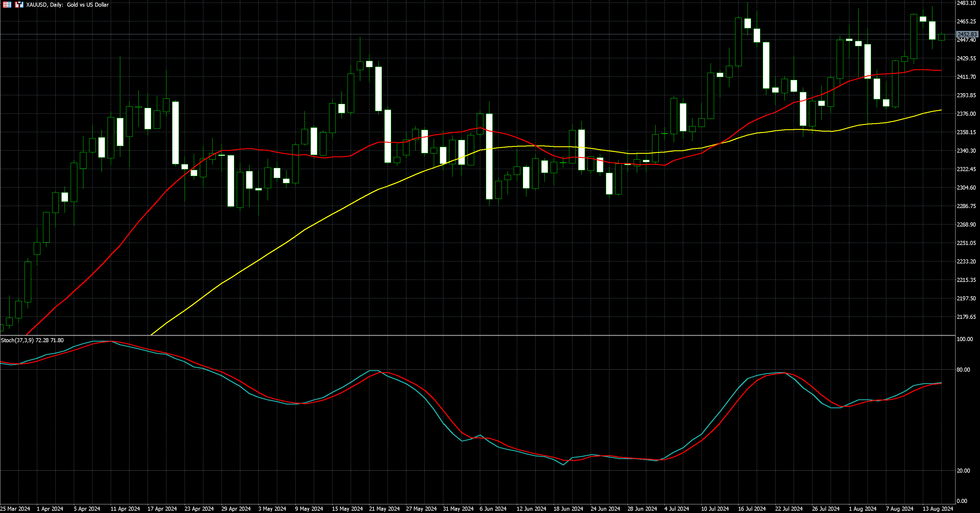
Task: Click the 3 May 2024 date label
Action: click(x=272, y=509)
